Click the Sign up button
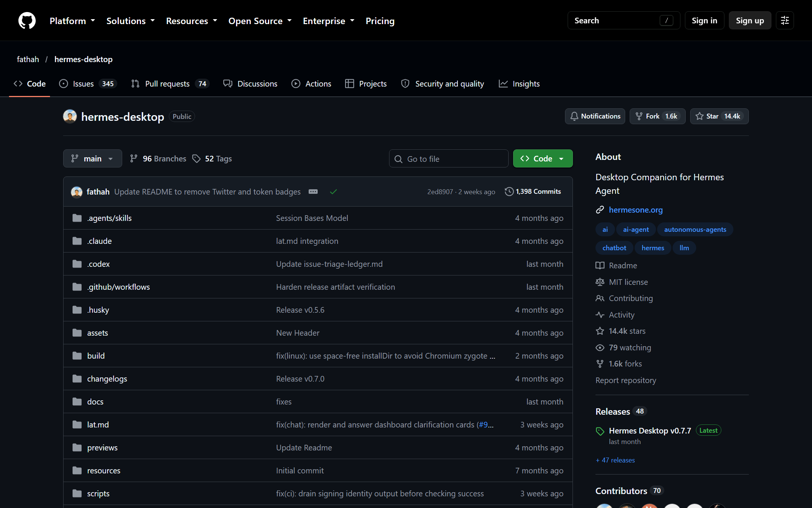 click(x=750, y=20)
